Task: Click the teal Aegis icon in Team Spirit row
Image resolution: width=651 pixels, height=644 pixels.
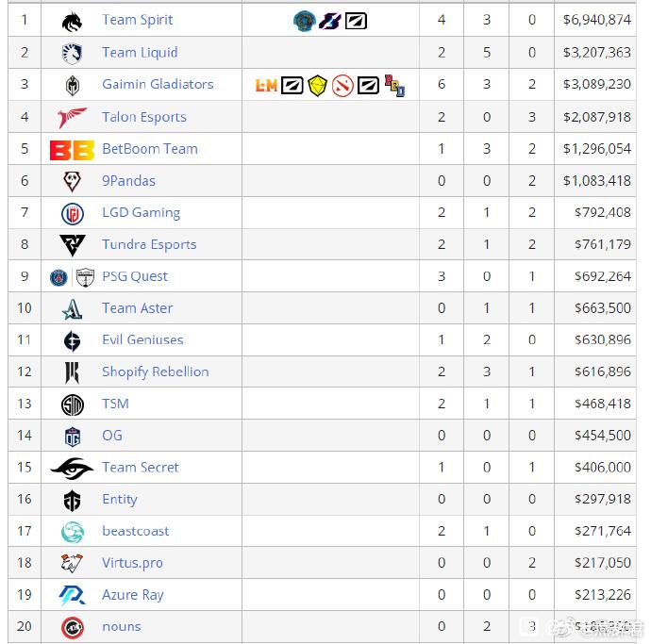Action: point(305,21)
